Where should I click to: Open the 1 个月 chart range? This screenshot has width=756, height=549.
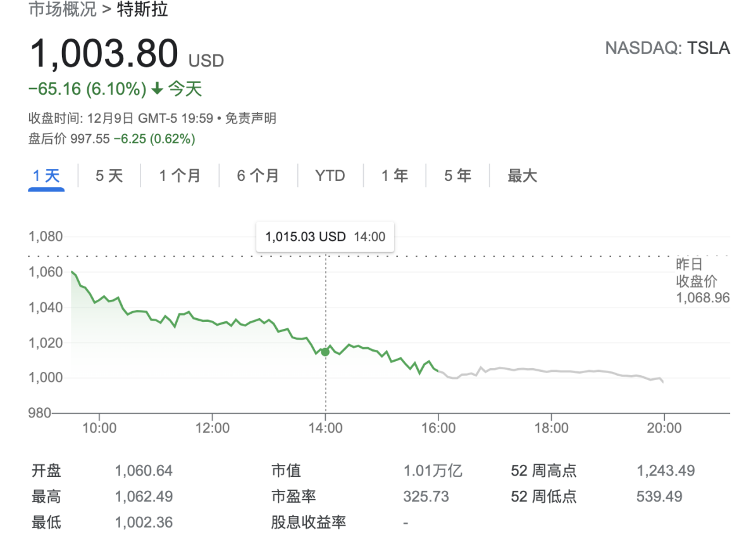click(180, 175)
